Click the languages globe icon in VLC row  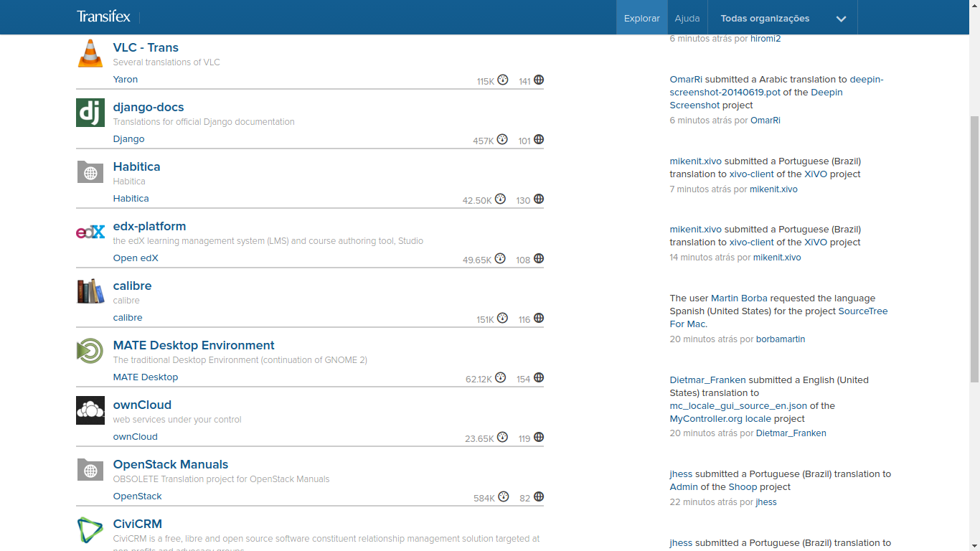pyautogui.click(x=539, y=80)
